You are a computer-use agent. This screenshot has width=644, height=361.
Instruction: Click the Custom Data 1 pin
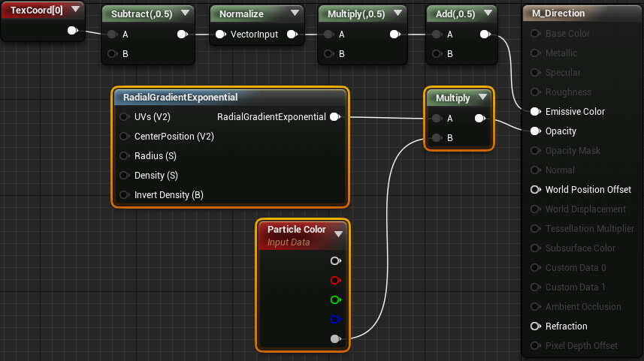tap(535, 287)
